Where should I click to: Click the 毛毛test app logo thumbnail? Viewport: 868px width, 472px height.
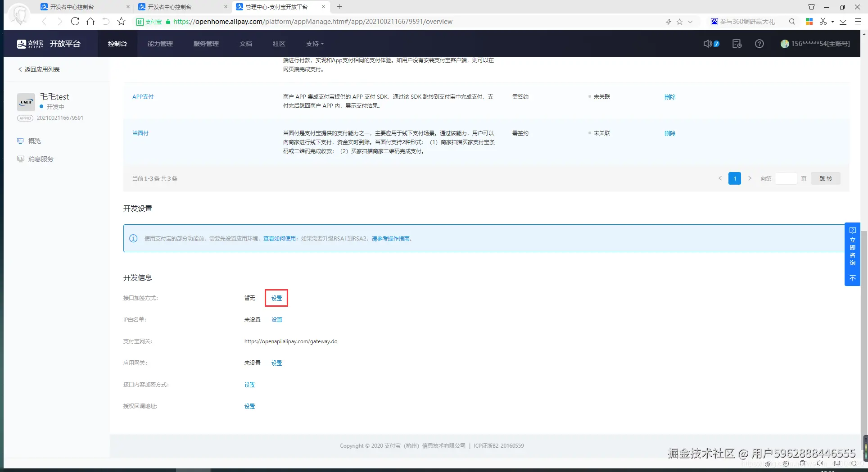pyautogui.click(x=26, y=102)
